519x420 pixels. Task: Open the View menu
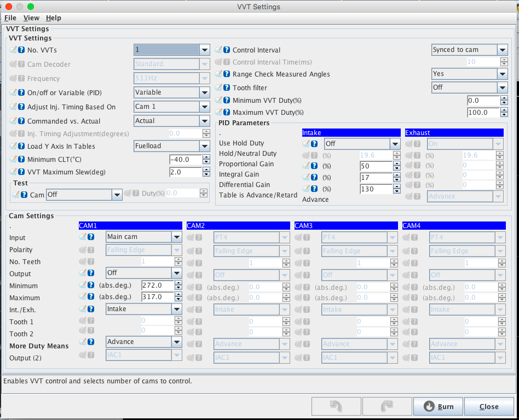point(31,18)
